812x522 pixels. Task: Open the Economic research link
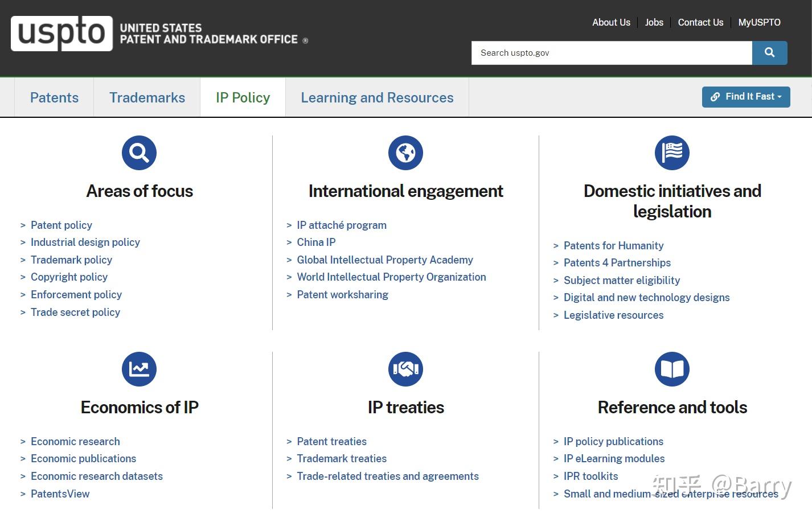[75, 441]
